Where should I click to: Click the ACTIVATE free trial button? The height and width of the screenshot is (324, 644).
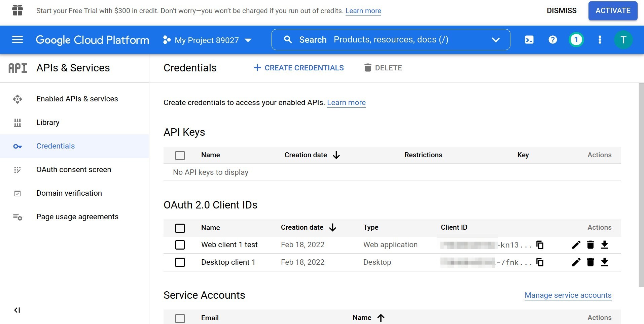pos(613,11)
